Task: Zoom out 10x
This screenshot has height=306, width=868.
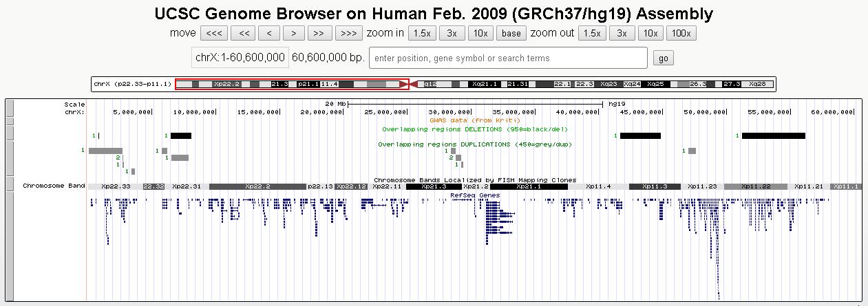Action: pyautogui.click(x=650, y=33)
